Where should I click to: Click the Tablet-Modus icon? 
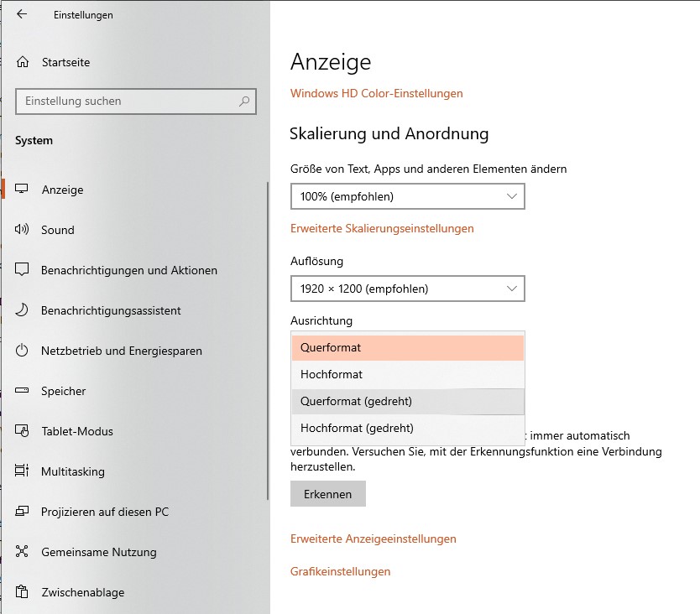(22, 430)
